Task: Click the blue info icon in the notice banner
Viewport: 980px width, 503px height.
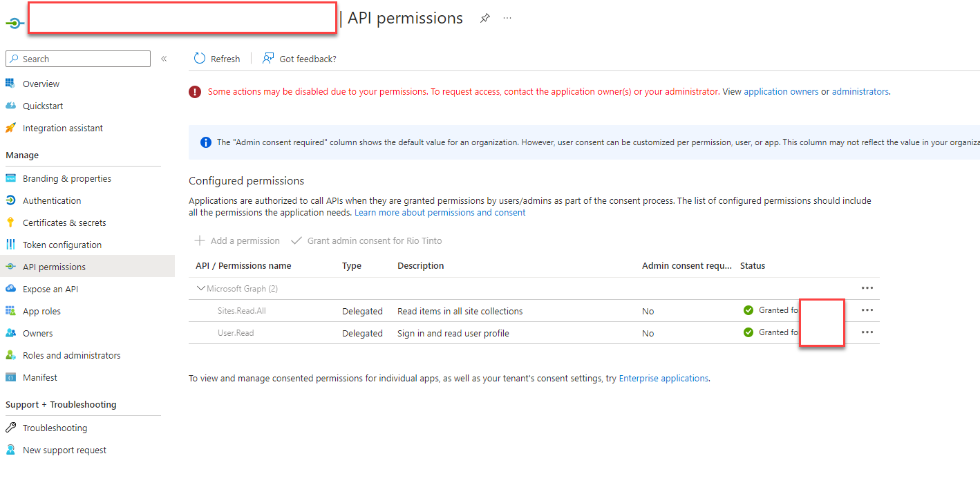Action: pos(206,142)
